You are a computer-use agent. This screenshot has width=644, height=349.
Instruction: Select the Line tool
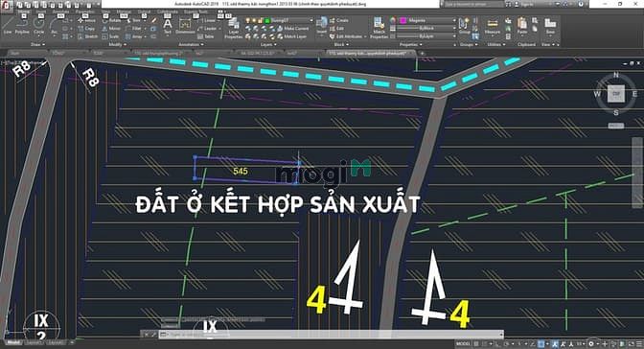[8, 25]
